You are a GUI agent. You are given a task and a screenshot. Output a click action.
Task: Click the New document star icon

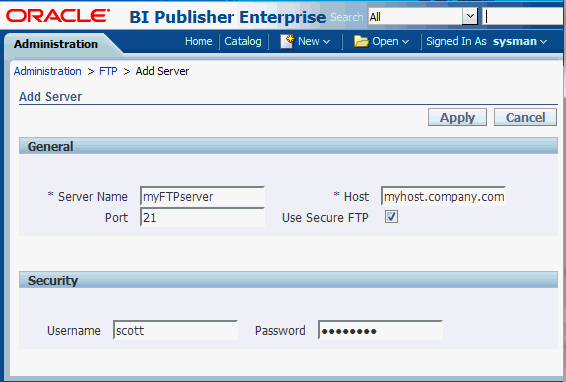tap(287, 42)
